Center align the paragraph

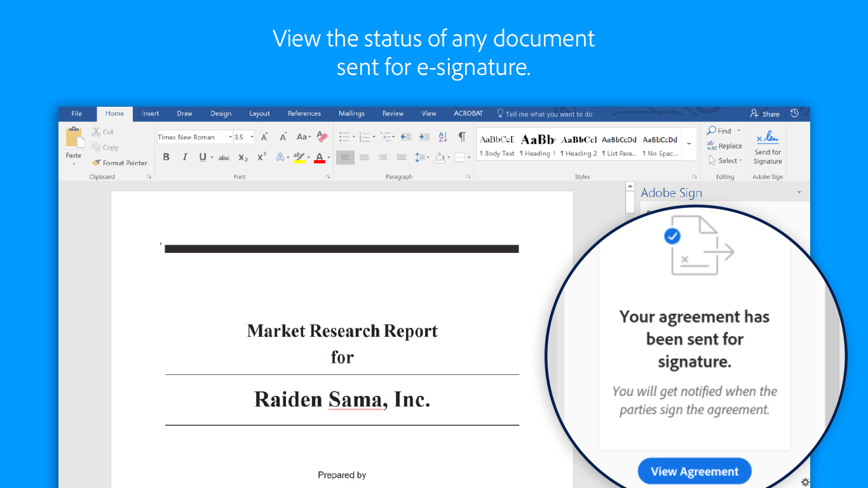[364, 157]
